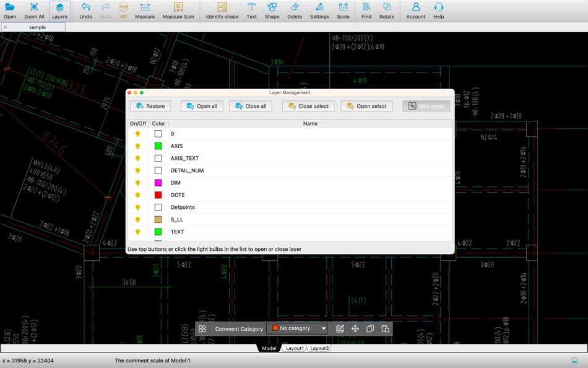Switch to the Layout2 tab

[x=319, y=348]
